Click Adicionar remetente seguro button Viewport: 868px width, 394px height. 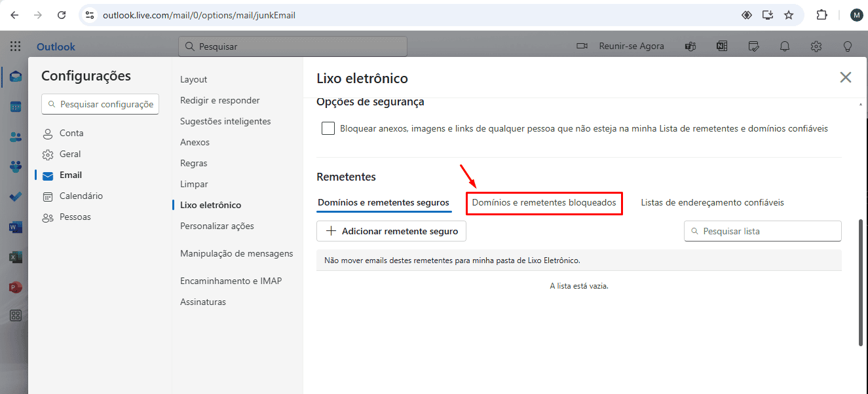[392, 231]
